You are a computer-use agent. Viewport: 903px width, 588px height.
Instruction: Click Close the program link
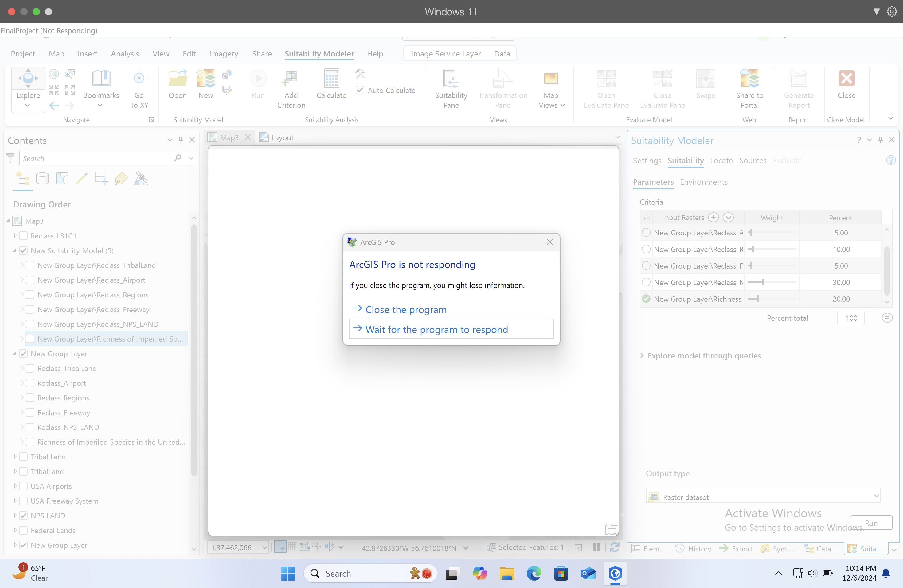pyautogui.click(x=406, y=309)
